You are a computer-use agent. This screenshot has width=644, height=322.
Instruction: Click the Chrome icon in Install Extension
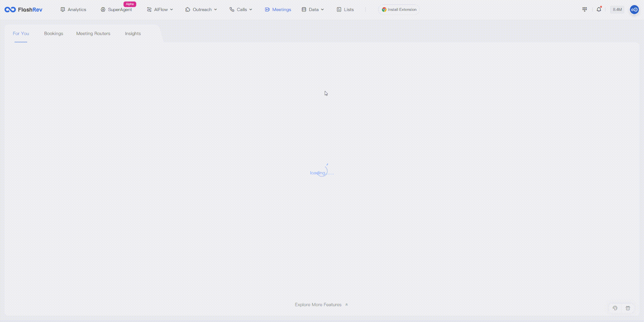tap(384, 9)
